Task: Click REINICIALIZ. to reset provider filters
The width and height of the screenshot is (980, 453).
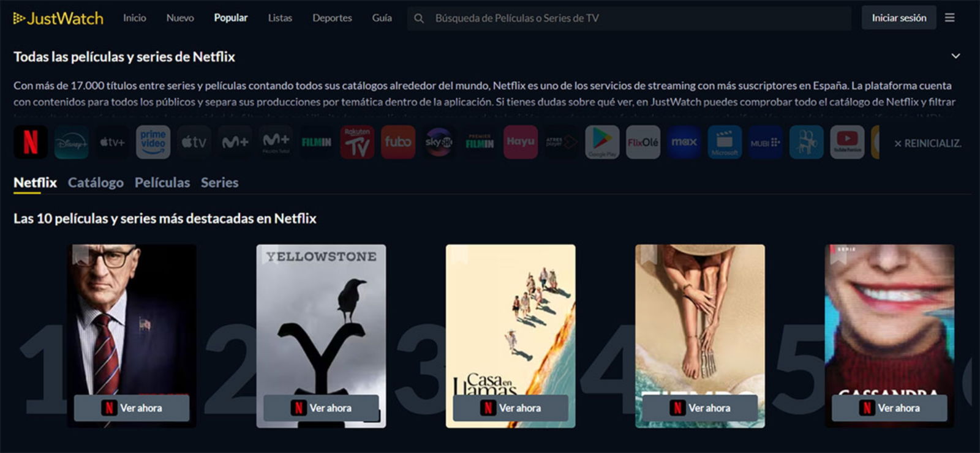Action: click(x=927, y=143)
